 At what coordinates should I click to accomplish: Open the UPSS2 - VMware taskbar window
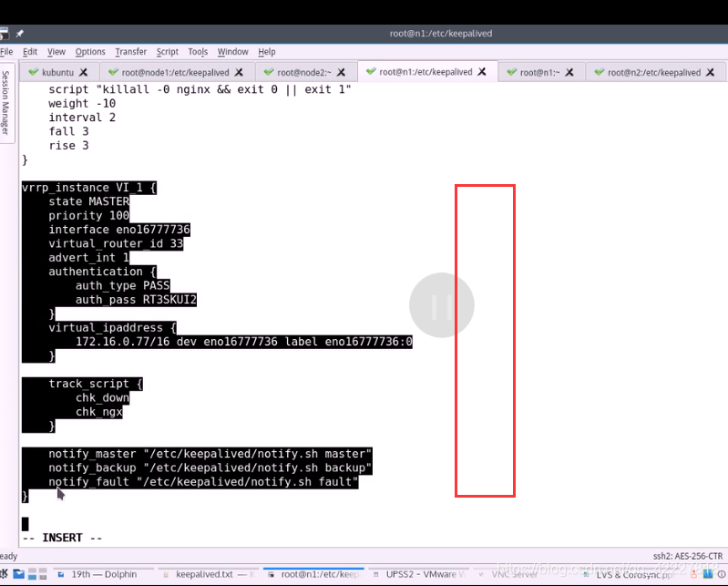420,574
